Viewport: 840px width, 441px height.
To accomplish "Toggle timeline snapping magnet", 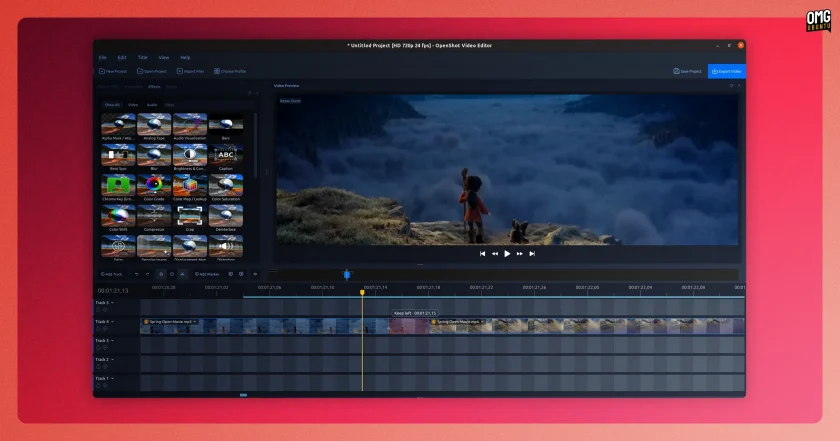I will tap(161, 274).
